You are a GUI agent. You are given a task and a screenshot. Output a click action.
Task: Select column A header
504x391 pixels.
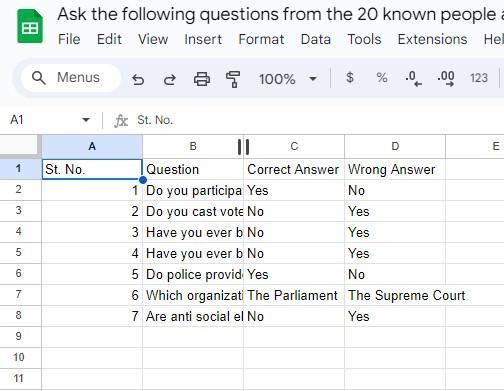click(x=92, y=146)
